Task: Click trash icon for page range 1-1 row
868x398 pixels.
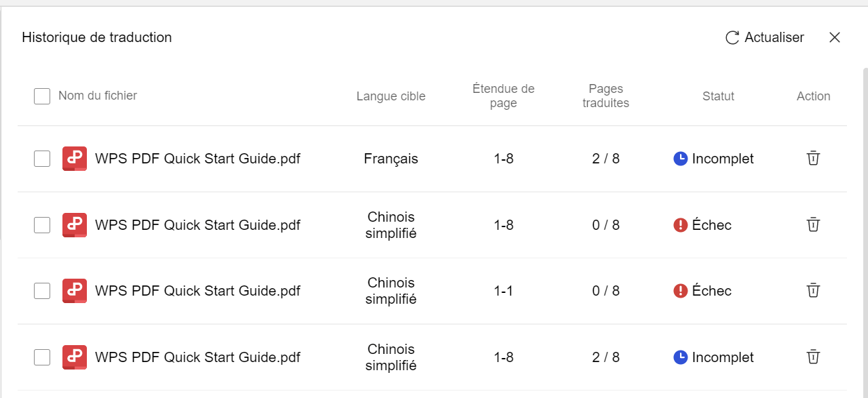Action: pos(813,291)
